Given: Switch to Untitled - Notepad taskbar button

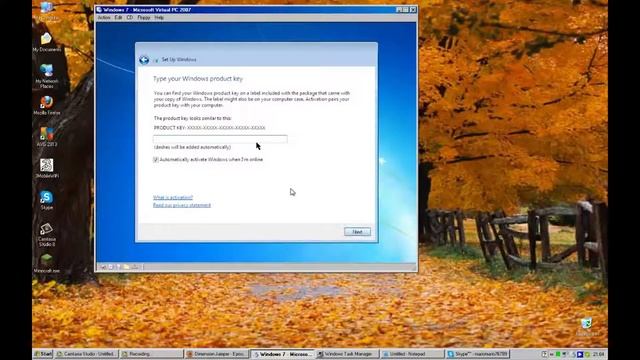Looking at the screenshot, I should tap(412, 354).
